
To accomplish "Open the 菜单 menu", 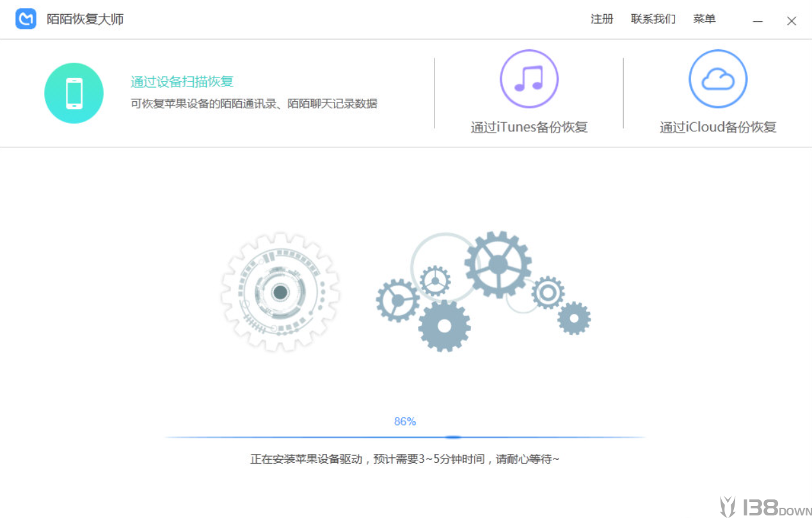I will (x=705, y=19).
